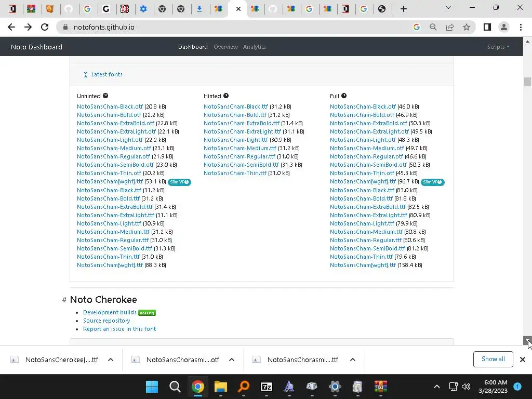Screen dimensions: 532x399
Task: Open a new browser tab
Action: tap(403, 9)
